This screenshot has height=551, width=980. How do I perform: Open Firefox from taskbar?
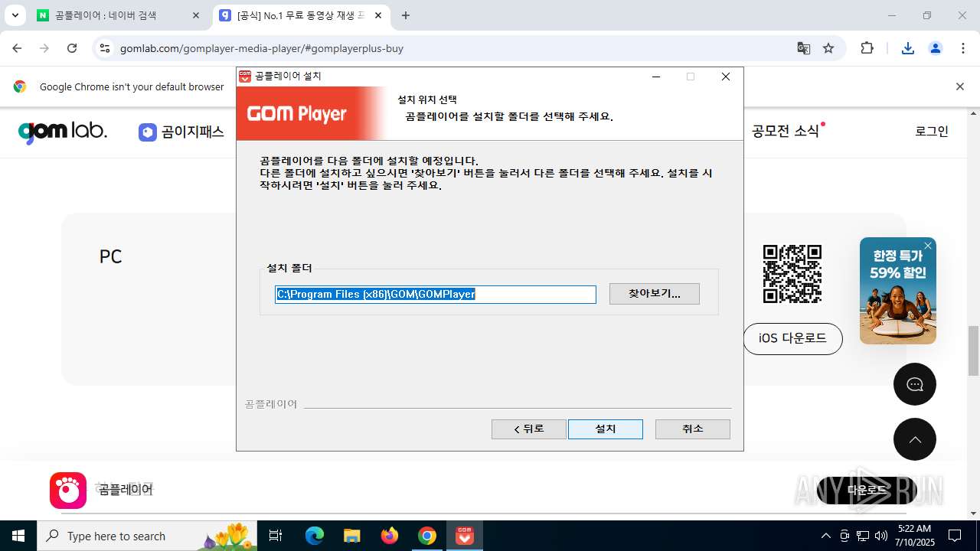click(x=390, y=536)
